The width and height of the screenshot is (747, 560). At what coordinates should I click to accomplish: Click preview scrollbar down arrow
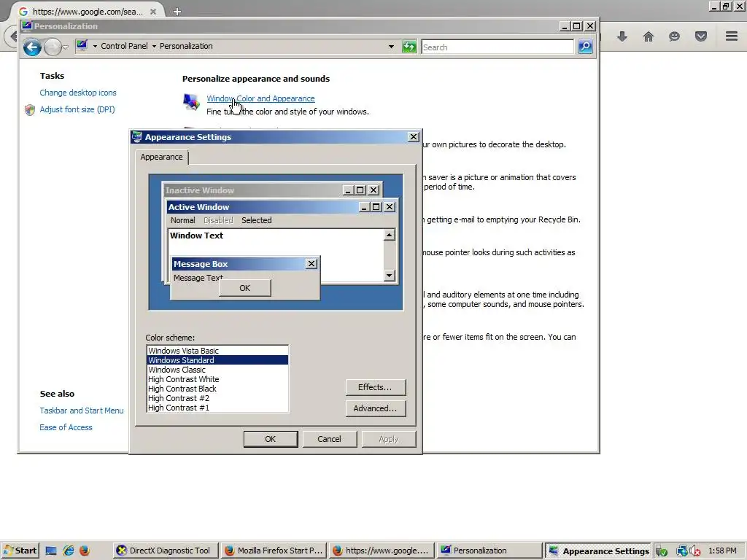pos(390,275)
